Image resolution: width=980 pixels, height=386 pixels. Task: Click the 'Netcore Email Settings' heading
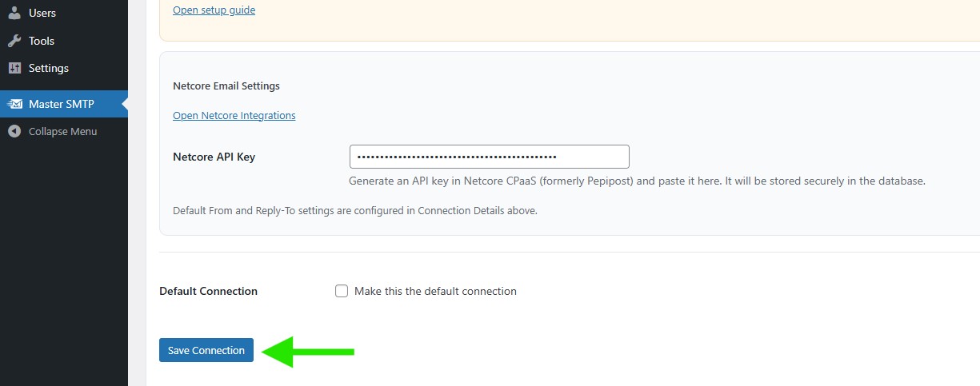tap(226, 86)
